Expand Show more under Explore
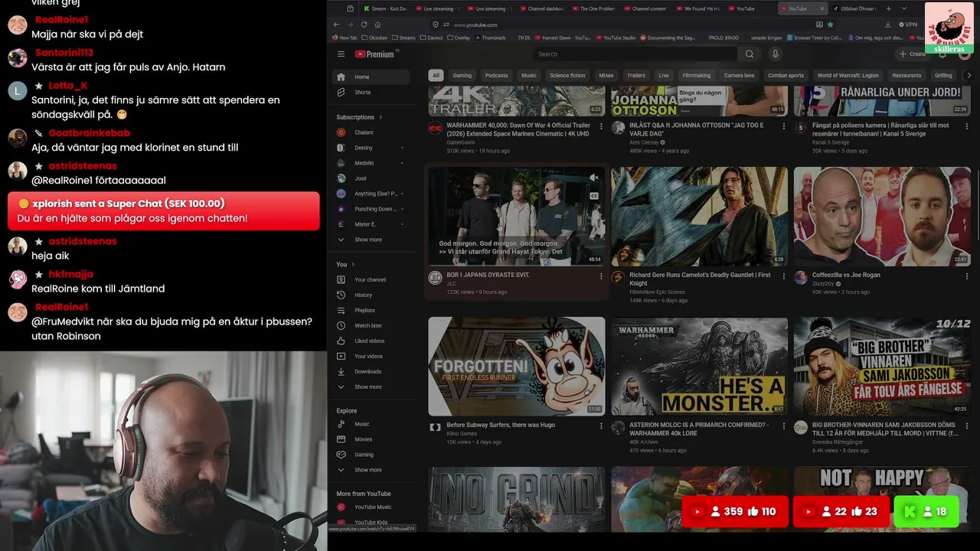Image resolution: width=980 pixels, height=551 pixels. [371, 470]
